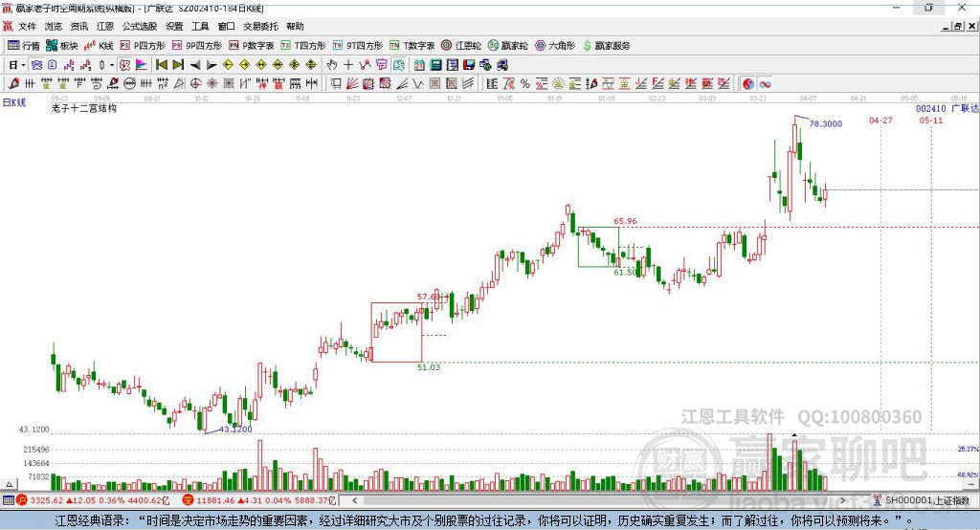This screenshot has width=980, height=530.
Task: Open the 文件 menu
Action: 27,26
